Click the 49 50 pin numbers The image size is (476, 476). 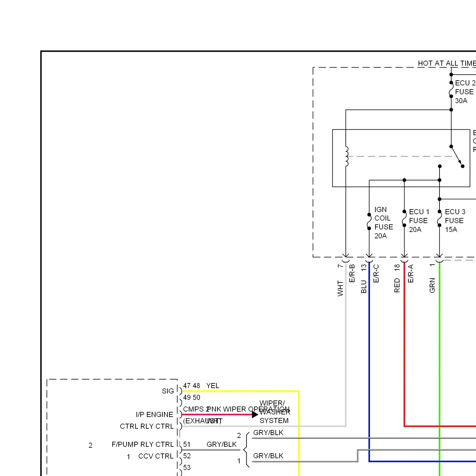click(192, 397)
